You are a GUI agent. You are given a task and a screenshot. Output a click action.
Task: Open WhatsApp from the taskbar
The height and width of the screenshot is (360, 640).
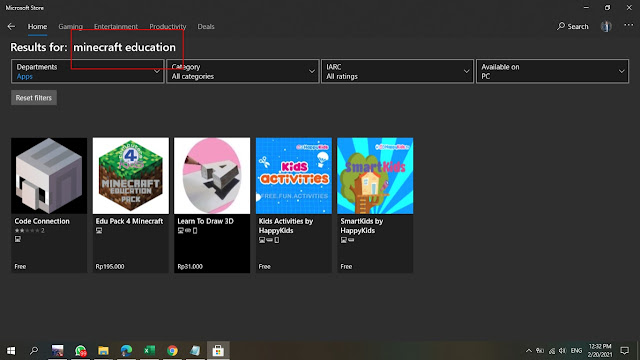[x=80, y=351]
